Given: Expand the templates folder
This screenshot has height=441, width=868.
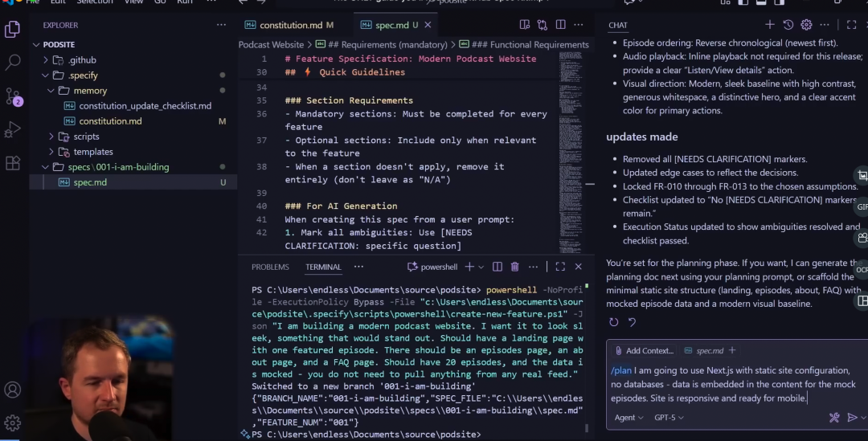Looking at the screenshot, I should pos(51,152).
